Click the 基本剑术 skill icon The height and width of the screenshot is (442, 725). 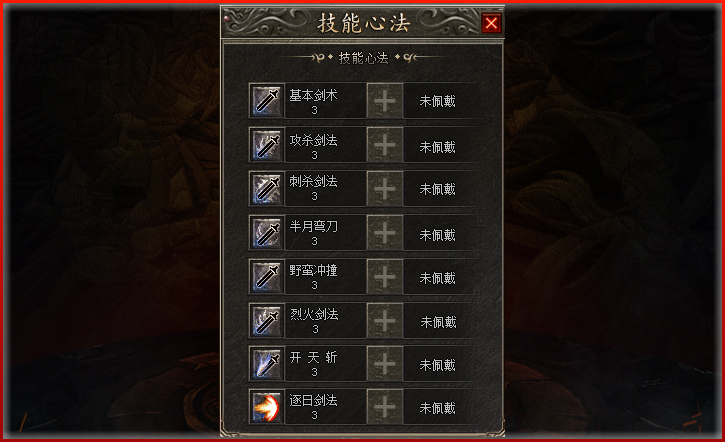[267, 101]
